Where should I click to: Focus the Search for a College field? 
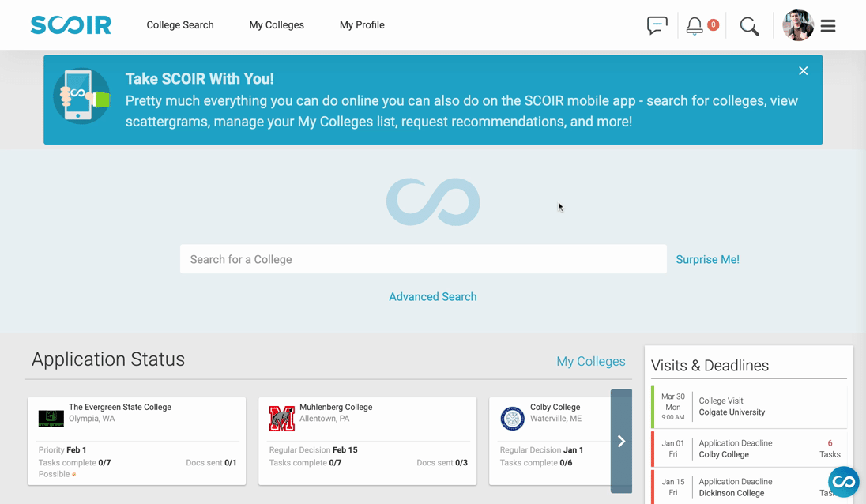[x=423, y=259]
